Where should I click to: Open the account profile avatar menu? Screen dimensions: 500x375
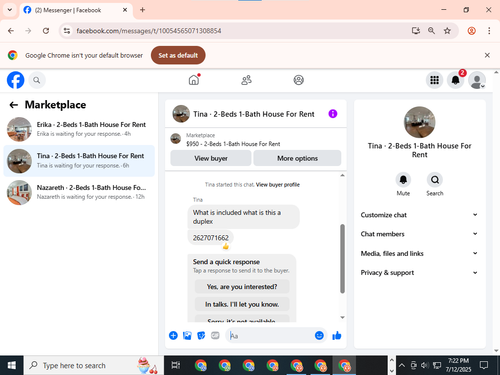point(477,80)
